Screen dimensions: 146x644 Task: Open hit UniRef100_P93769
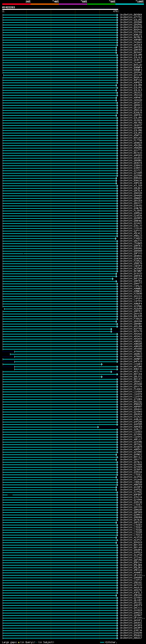pyautogui.click(x=131, y=32)
